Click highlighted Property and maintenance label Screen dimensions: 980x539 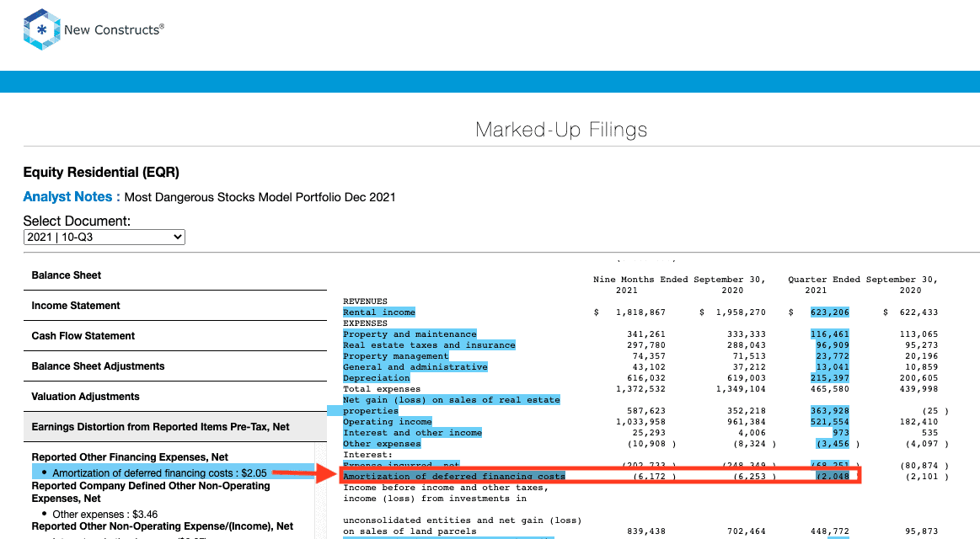(x=410, y=334)
